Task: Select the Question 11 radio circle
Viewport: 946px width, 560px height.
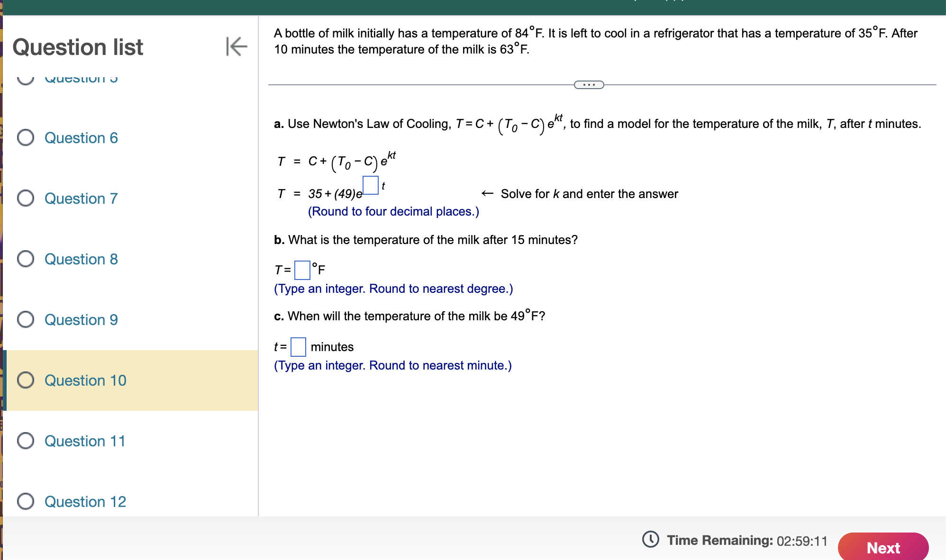Action: point(26,441)
